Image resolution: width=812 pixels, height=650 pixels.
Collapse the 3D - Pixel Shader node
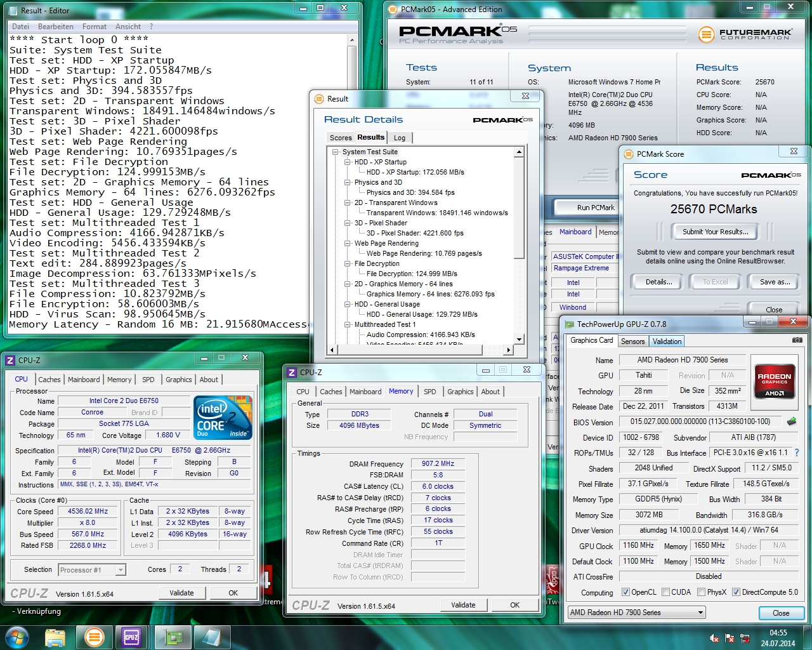(x=348, y=223)
